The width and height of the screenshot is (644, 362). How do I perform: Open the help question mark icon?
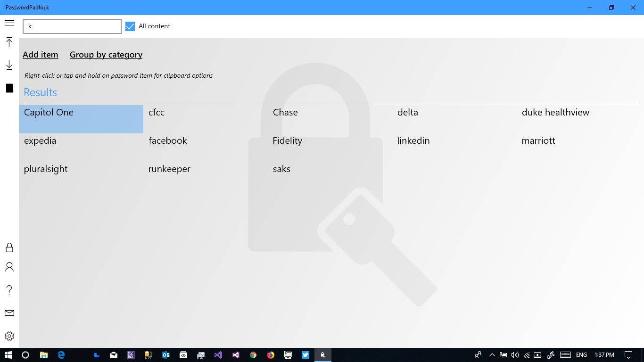pyautogui.click(x=9, y=289)
